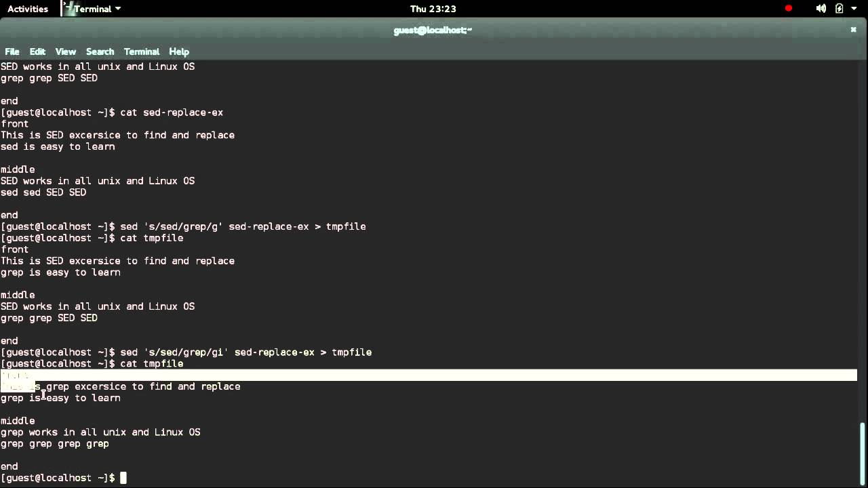Click the red recording indicator icon

pos(789,9)
